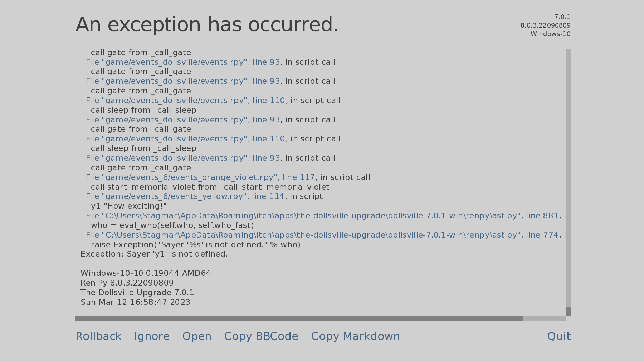The width and height of the screenshot is (644, 361).
Task: Click the horizontal scrollbar thumb
Action: [299, 319]
